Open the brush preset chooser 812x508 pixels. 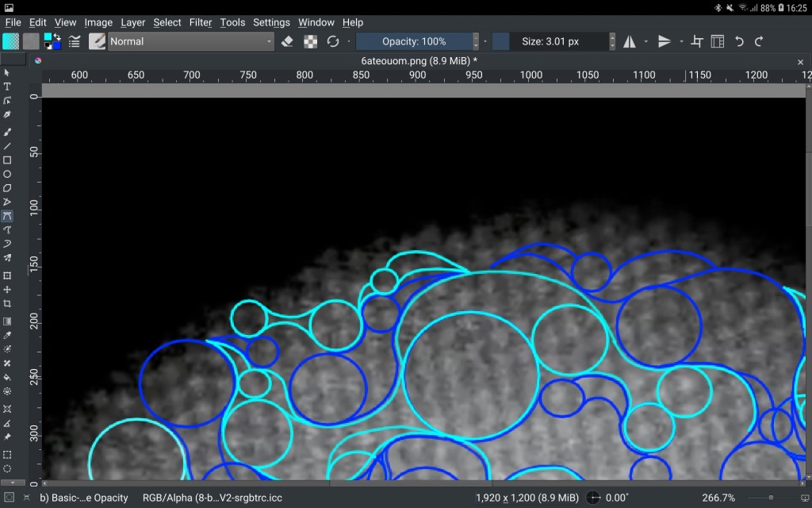[x=98, y=41]
